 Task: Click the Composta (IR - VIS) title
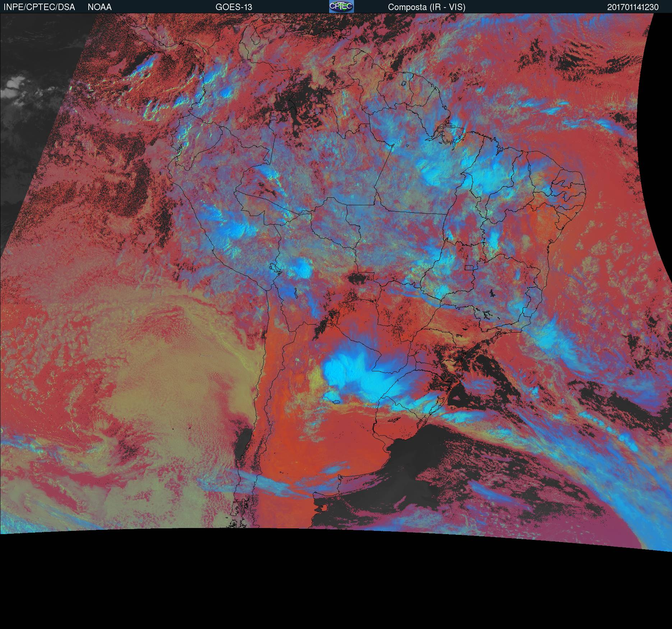[427, 7]
